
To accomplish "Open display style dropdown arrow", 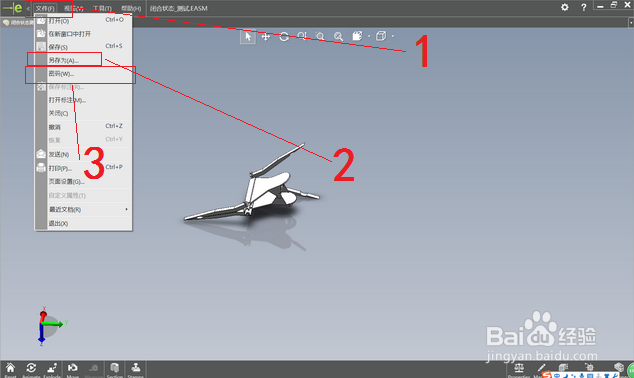I will click(393, 36).
